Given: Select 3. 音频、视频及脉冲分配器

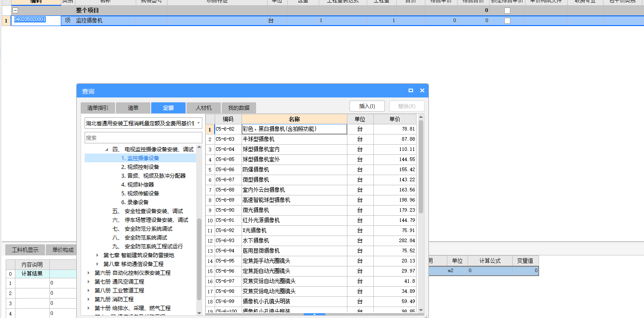Looking at the screenshot, I should [153, 176].
